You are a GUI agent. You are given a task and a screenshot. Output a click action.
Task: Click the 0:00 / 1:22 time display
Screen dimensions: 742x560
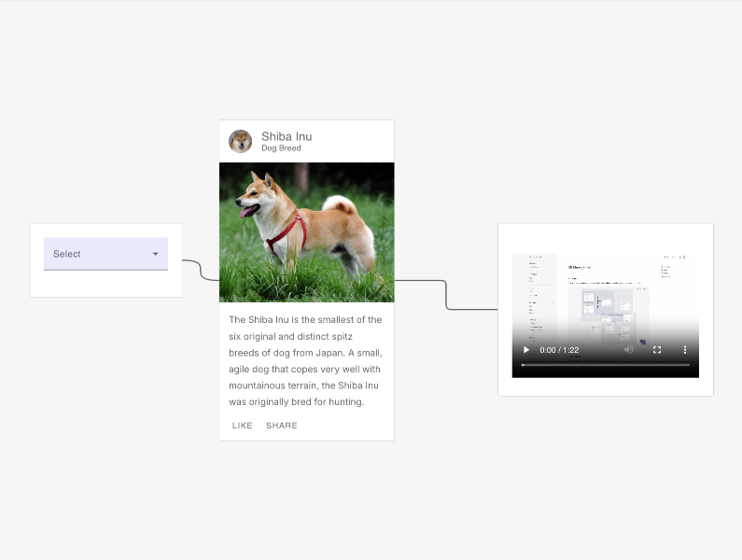pos(559,350)
